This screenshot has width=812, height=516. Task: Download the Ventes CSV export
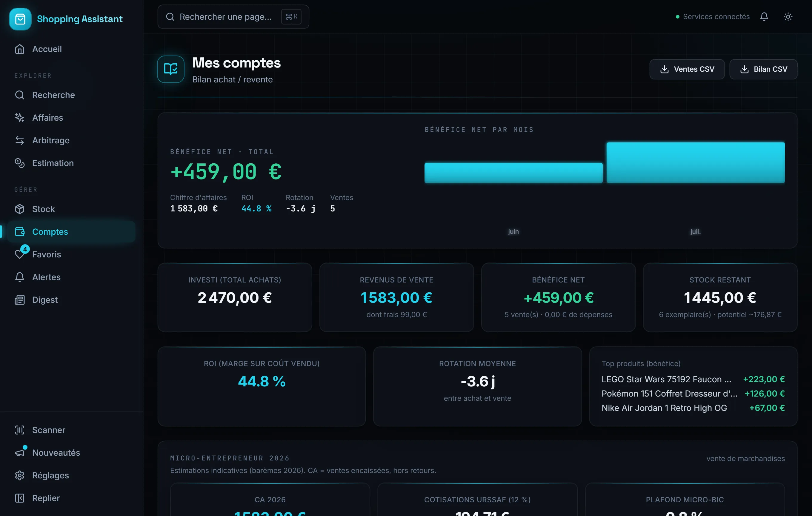tap(687, 69)
